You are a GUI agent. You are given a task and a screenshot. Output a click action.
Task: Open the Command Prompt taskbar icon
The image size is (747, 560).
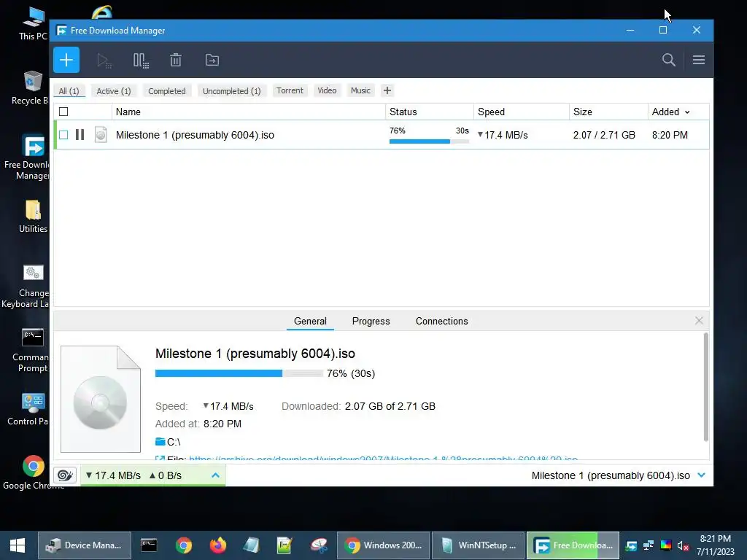(x=149, y=545)
